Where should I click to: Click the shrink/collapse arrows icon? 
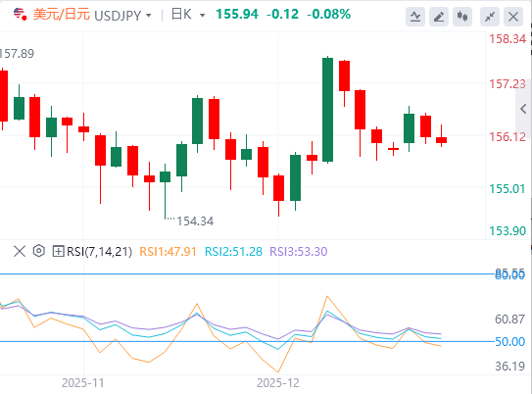click(490, 17)
